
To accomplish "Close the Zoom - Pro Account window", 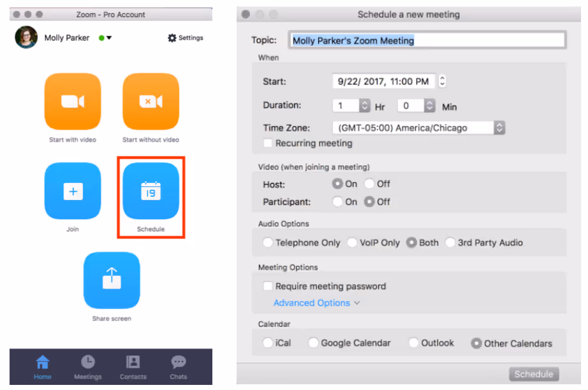I will coord(17,14).
